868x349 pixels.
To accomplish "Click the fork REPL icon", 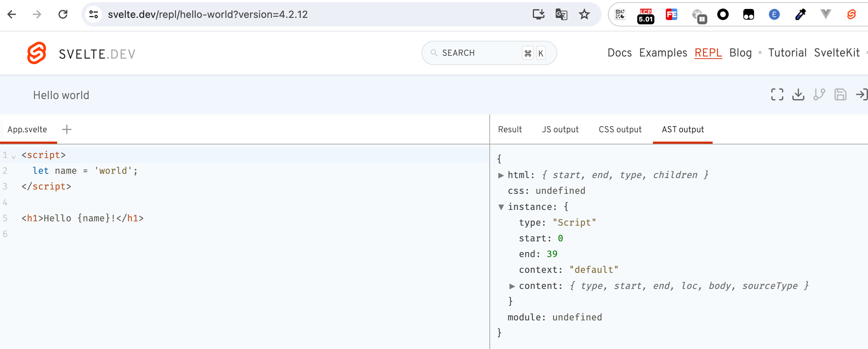I will click(819, 95).
